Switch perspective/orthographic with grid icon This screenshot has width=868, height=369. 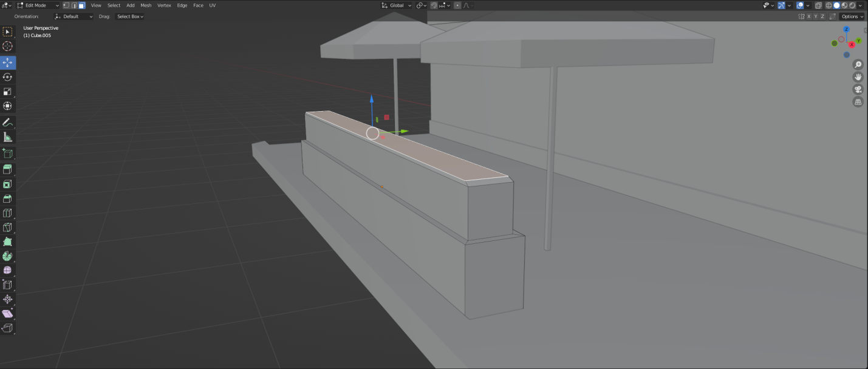click(858, 102)
